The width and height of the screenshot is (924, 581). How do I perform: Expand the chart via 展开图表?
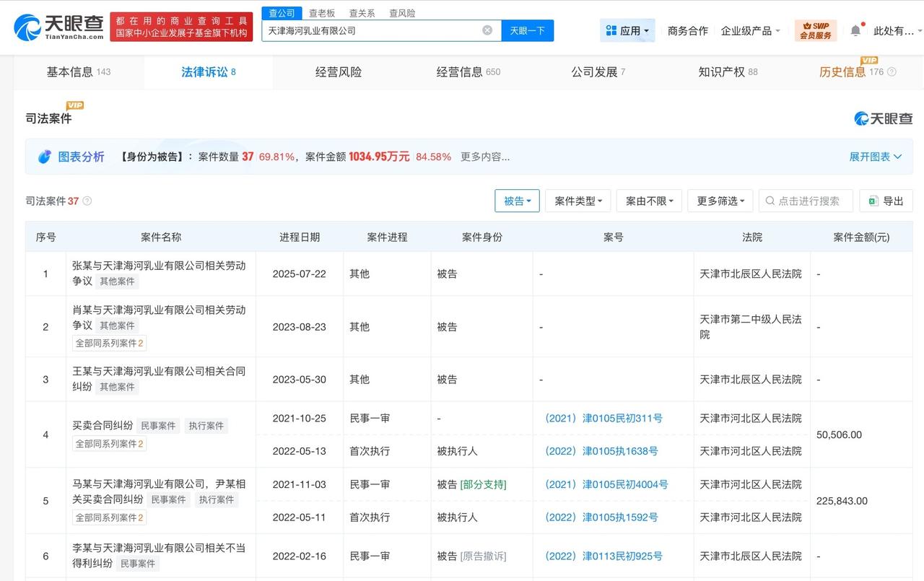(876, 157)
